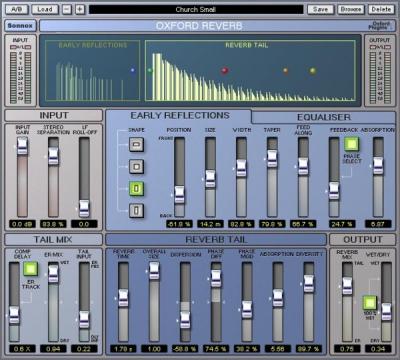Click the Feed Along slider handle
The image size is (400, 360).
click(303, 166)
